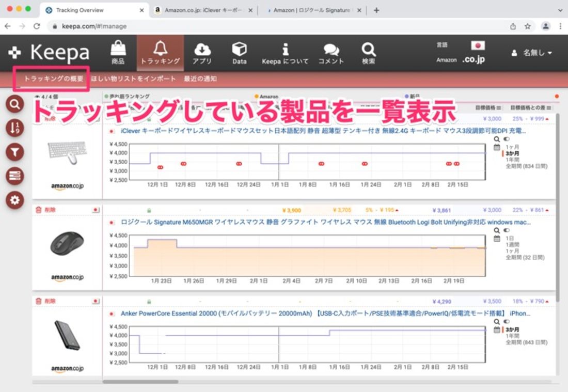The height and width of the screenshot is (392, 568).
Task: Select 1年間 range for iClever chart
Action: tap(512, 160)
